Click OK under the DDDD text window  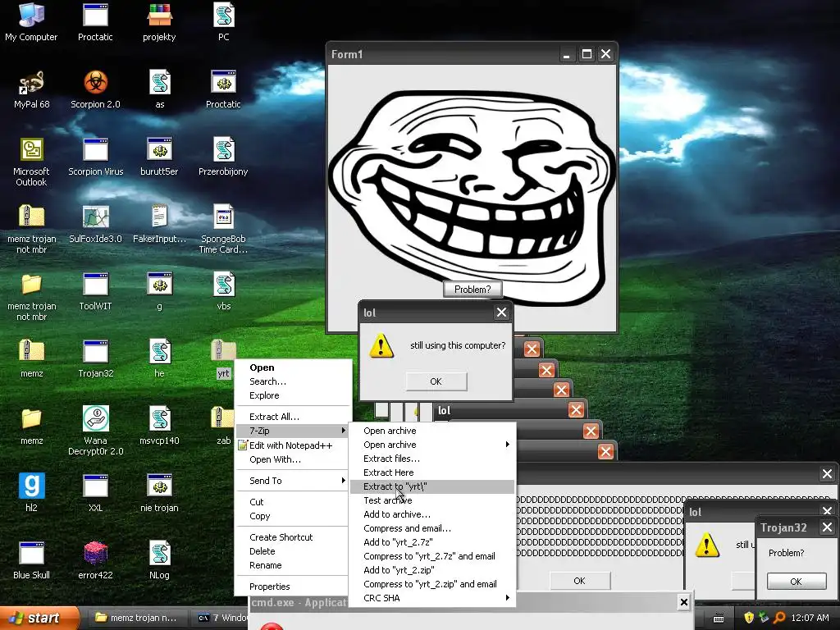coord(580,581)
